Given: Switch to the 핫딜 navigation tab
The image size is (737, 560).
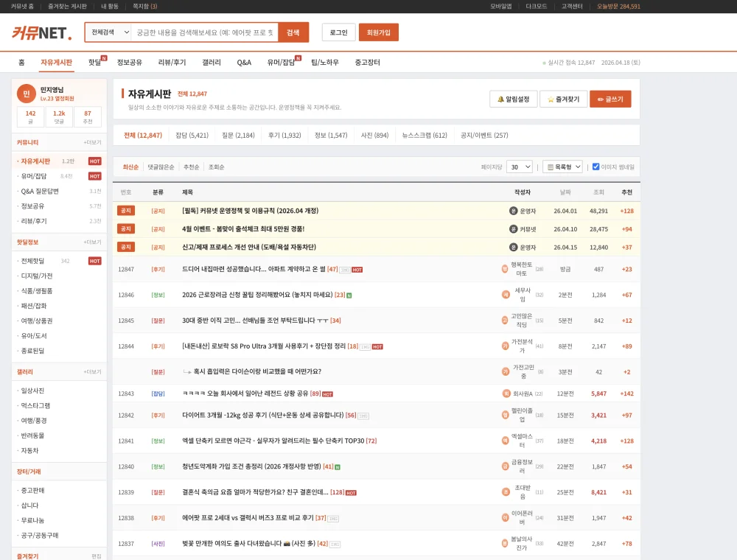Looking at the screenshot, I should coord(95,63).
